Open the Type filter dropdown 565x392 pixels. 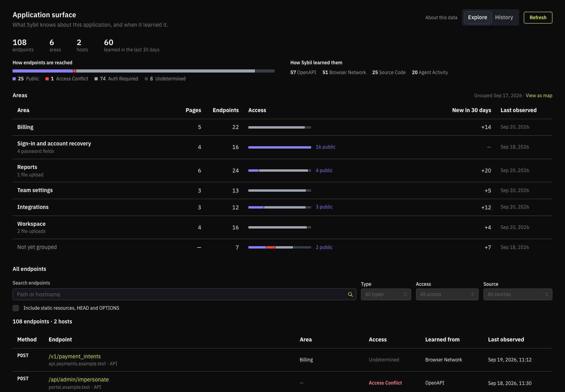tap(386, 294)
